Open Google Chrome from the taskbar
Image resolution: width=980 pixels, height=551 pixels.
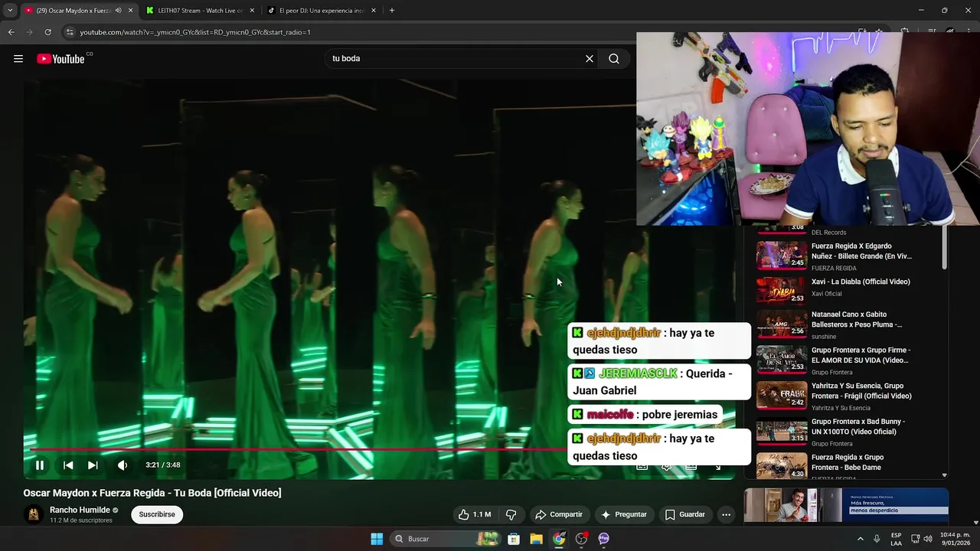pyautogui.click(x=559, y=539)
